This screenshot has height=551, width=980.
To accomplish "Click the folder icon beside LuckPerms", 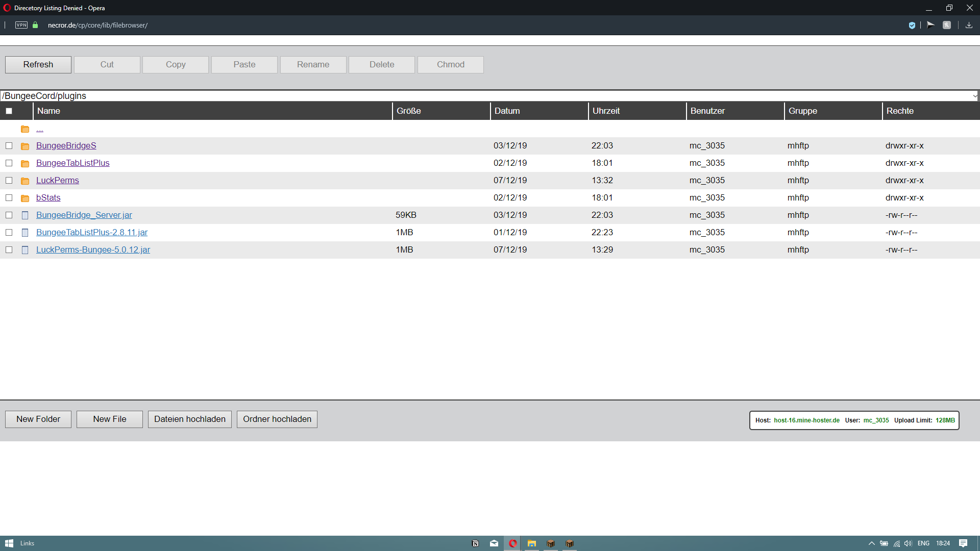I will 25,181.
